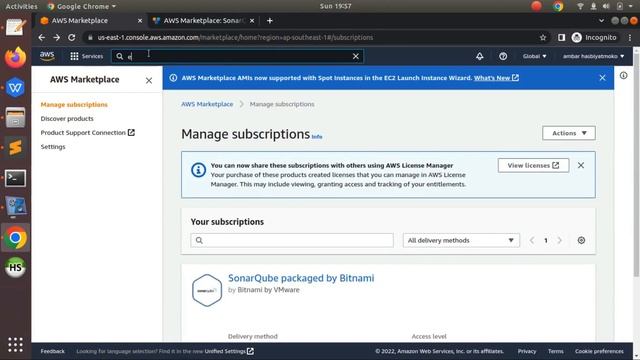Go to previous subscriptions page arrow
The width and height of the screenshot is (640, 360).
(x=532, y=240)
